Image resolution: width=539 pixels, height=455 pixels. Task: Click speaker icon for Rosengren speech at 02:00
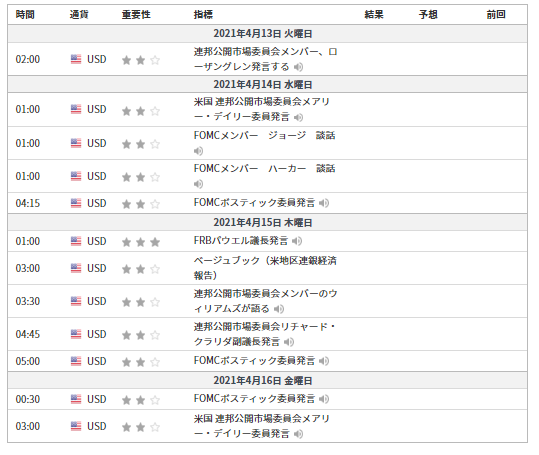click(x=298, y=67)
